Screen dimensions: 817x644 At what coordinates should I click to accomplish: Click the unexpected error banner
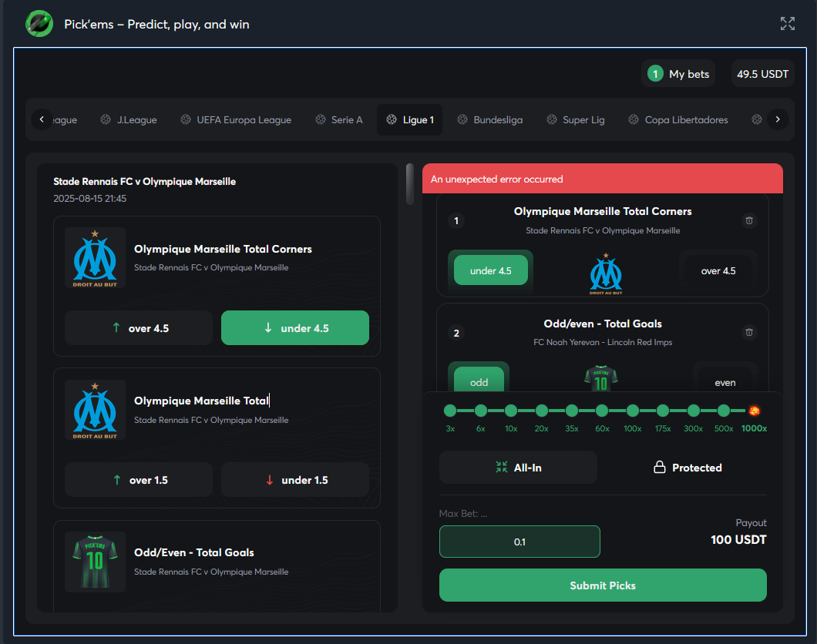[602, 179]
